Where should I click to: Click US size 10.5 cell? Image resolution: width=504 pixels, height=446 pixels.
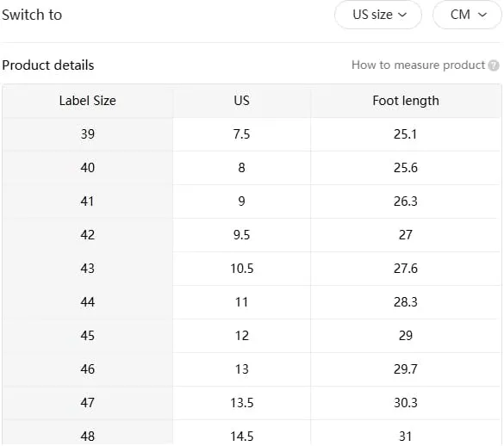[242, 269]
